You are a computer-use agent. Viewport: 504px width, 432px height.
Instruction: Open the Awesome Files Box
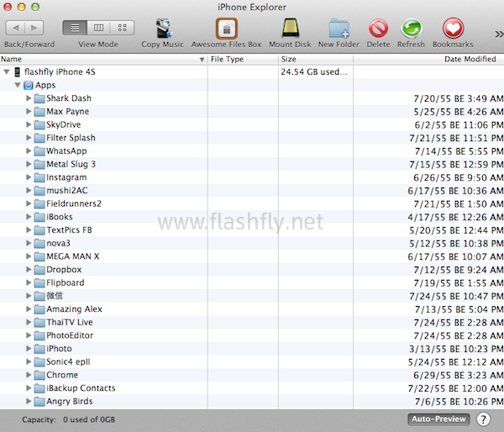coord(226,28)
